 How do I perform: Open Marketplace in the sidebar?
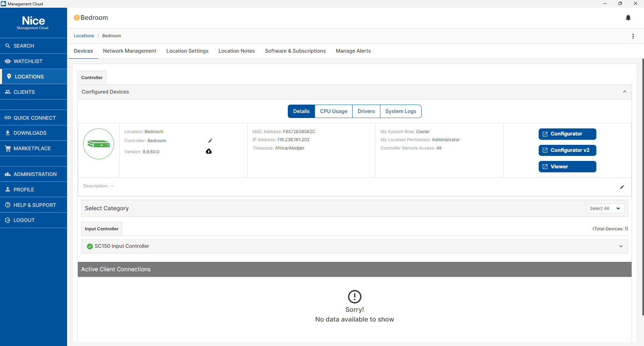(34, 148)
